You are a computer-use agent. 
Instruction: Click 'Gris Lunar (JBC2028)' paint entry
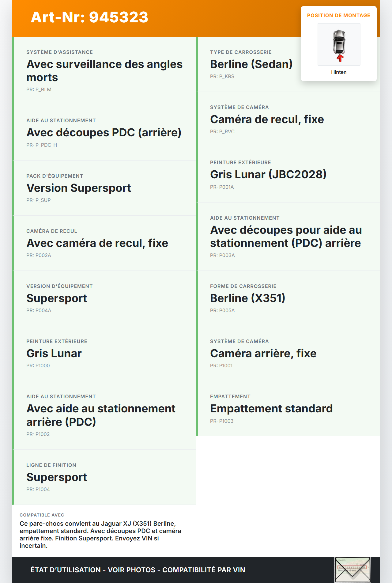point(268,175)
